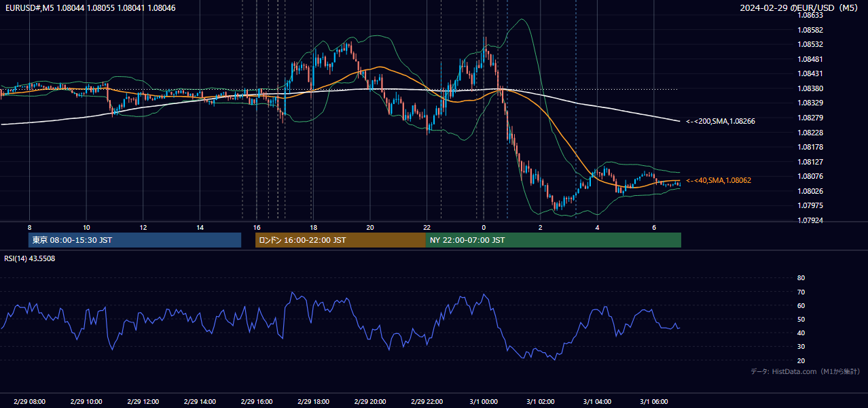This screenshot has height=408, width=868.
Task: Select the NY 22:00-07:00 JST session bar
Action: 554,240
